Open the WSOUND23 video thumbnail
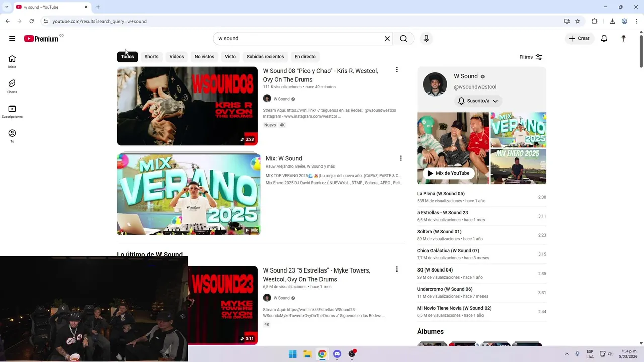Image resolution: width=644 pixels, height=362 pixels. point(222,305)
